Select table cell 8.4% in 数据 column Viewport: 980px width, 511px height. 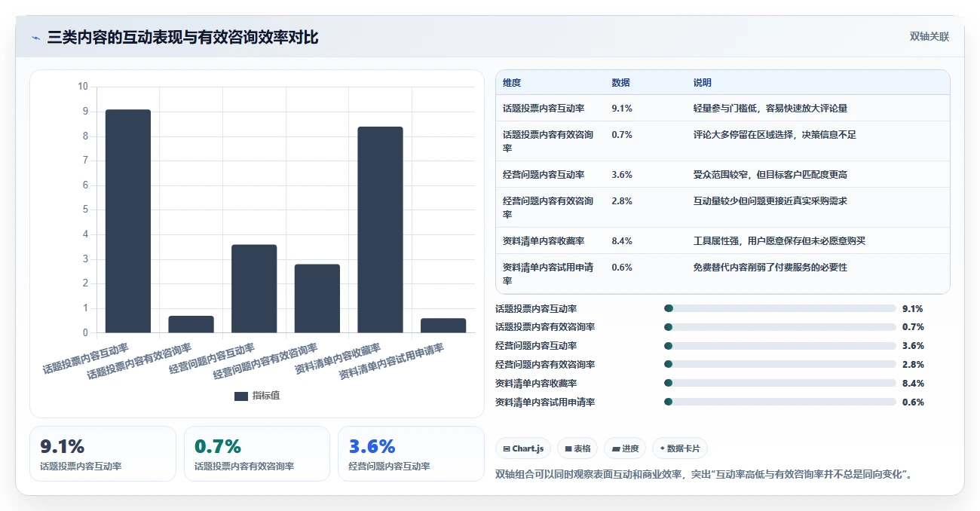pyautogui.click(x=622, y=241)
